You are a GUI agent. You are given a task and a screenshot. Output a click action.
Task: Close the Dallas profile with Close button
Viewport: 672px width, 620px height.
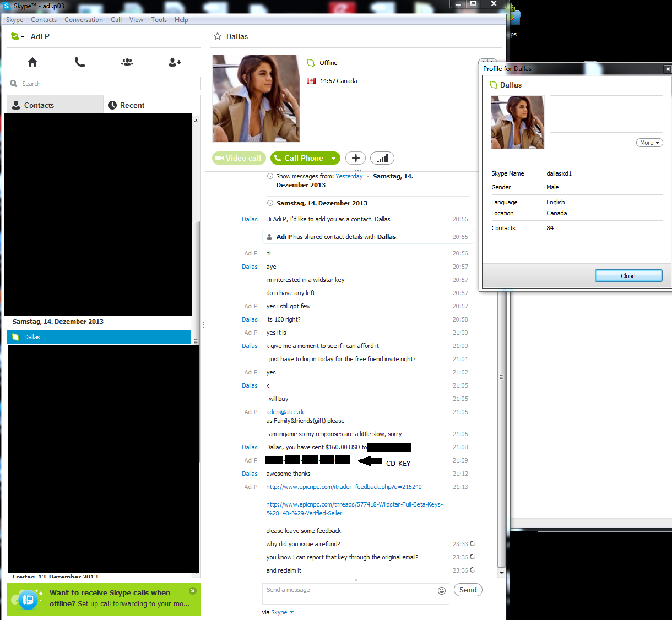click(628, 276)
